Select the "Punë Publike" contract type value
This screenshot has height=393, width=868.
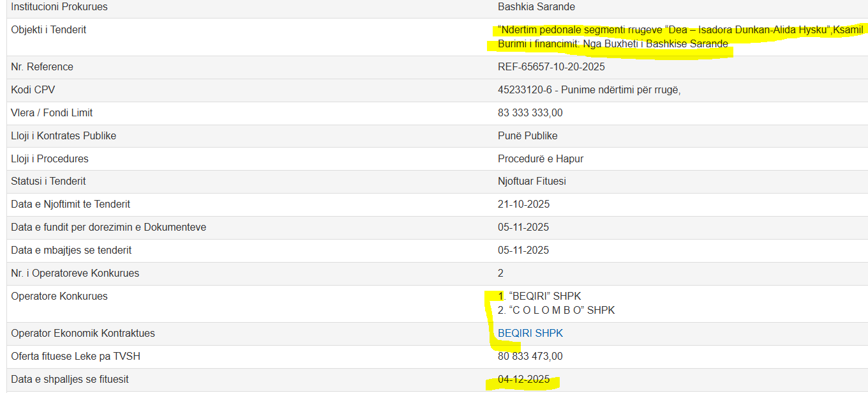[527, 136]
